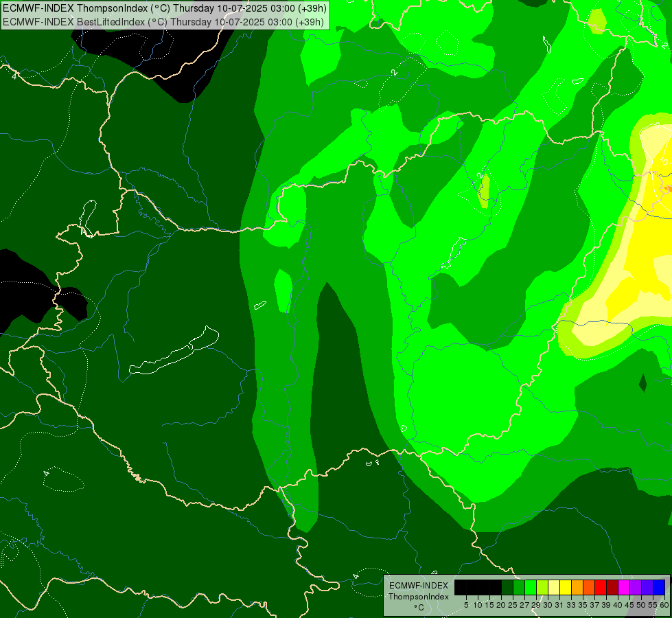672x618 pixels.
Task: Select the blue 55–60 legend swatch
Action: [659, 587]
